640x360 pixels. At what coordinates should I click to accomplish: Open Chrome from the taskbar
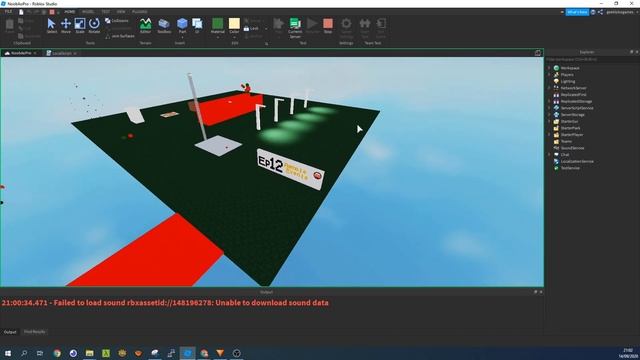click(x=57, y=353)
